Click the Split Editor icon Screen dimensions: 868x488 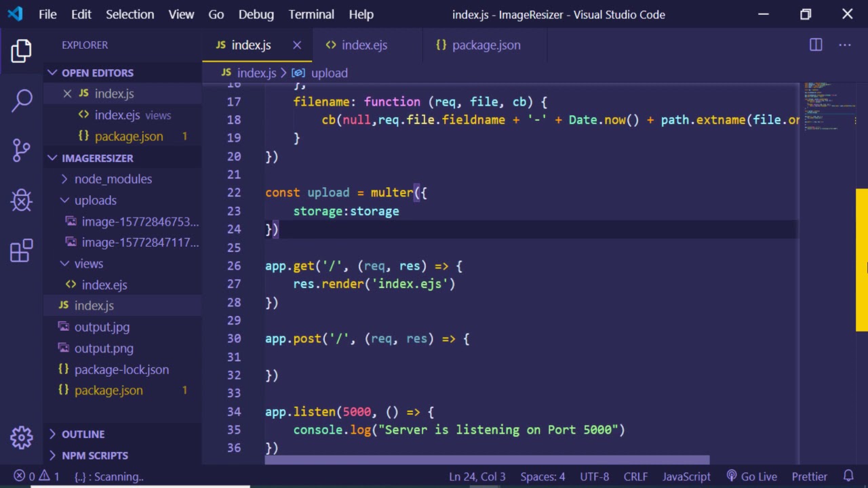pos(816,45)
